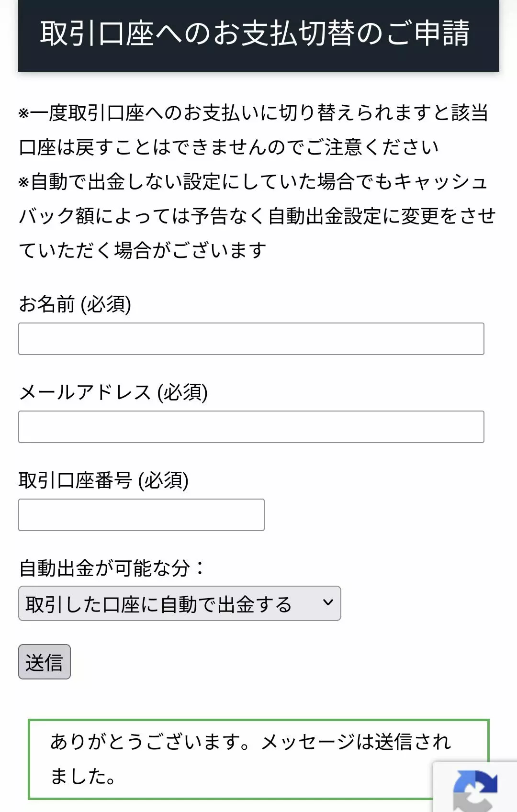Viewport: 517px width, 812px height.
Task: Submit the form with the 送信 button
Action: (x=45, y=662)
